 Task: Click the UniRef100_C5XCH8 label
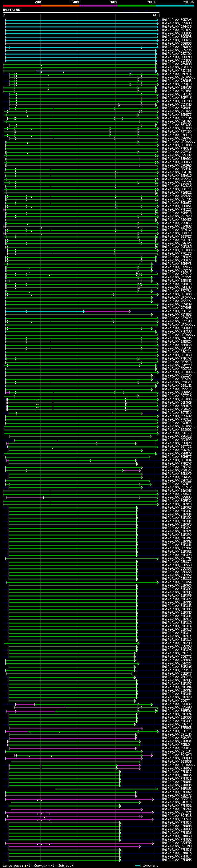pyautogui.click(x=176, y=104)
